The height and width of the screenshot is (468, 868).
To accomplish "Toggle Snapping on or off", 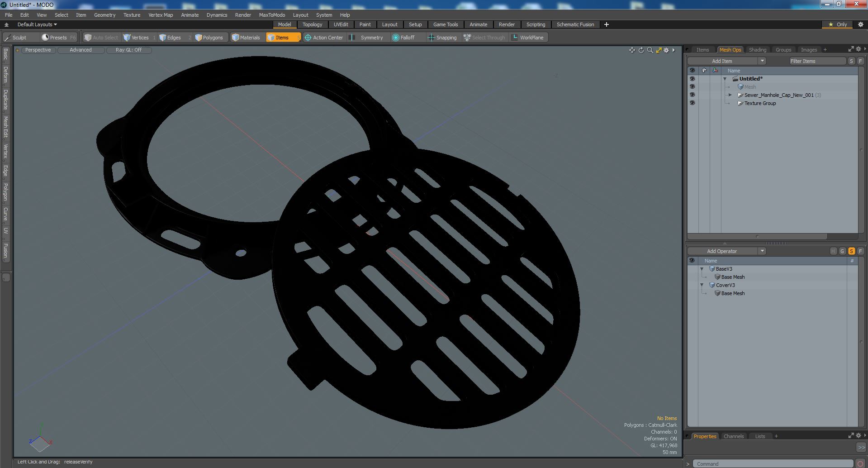I will (x=442, y=38).
